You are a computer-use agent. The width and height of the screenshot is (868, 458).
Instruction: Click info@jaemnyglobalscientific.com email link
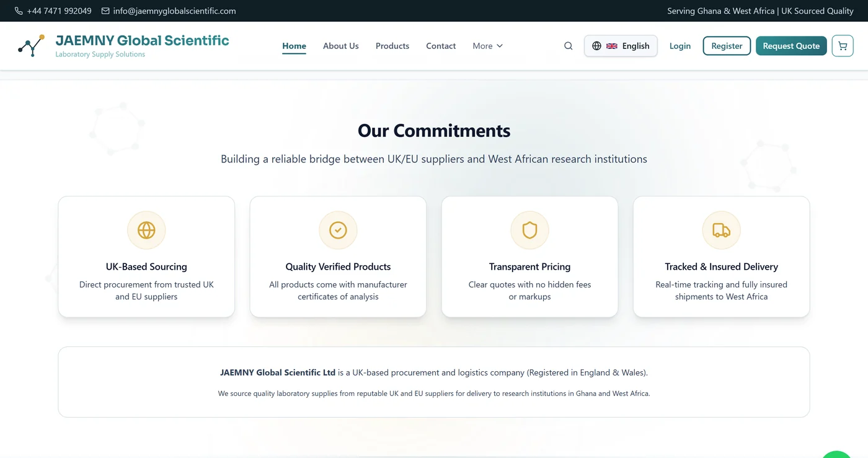click(174, 11)
